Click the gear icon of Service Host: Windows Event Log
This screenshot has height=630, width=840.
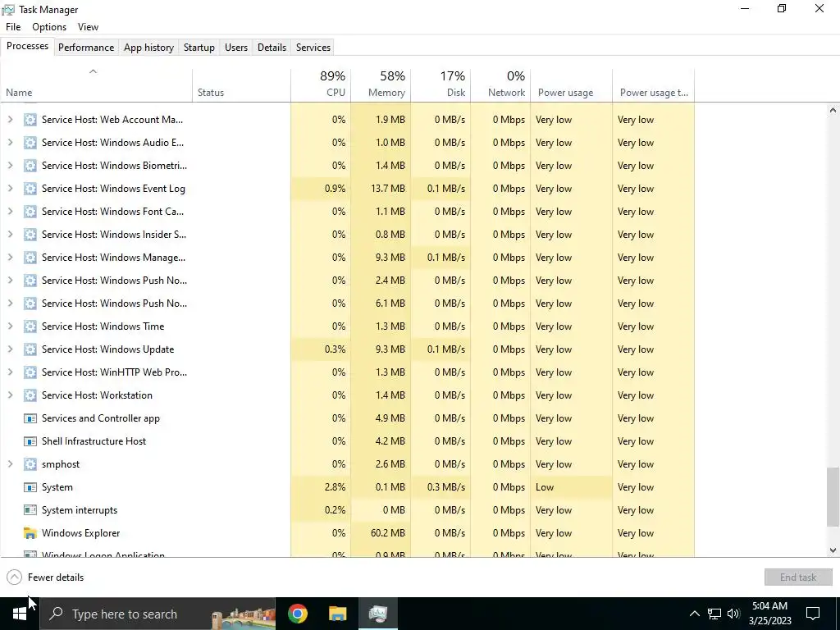(30, 189)
